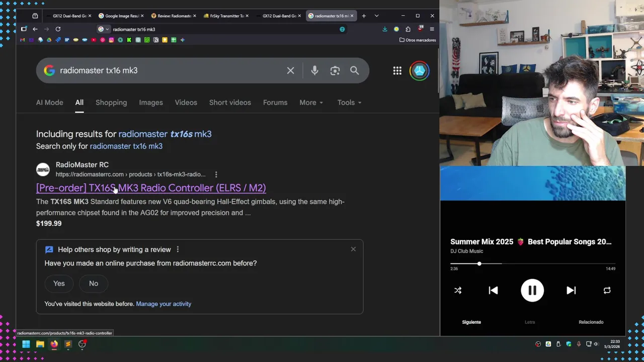The height and width of the screenshot is (362, 644).
Task: Click the magnifier search button
Action: pos(355,71)
